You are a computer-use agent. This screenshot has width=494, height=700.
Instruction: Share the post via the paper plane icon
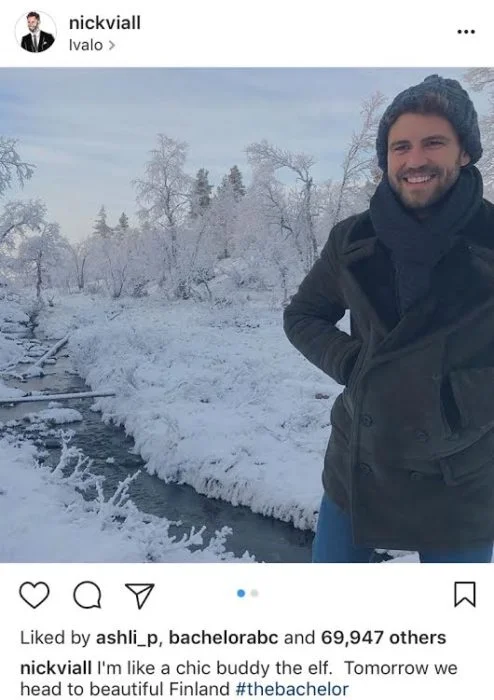[140, 596]
